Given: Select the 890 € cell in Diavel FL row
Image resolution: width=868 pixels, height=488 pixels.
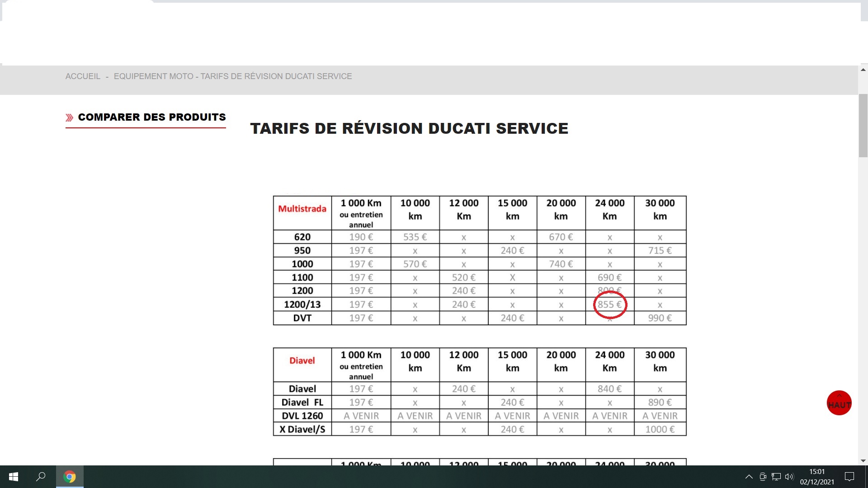Looking at the screenshot, I should pyautogui.click(x=660, y=402).
